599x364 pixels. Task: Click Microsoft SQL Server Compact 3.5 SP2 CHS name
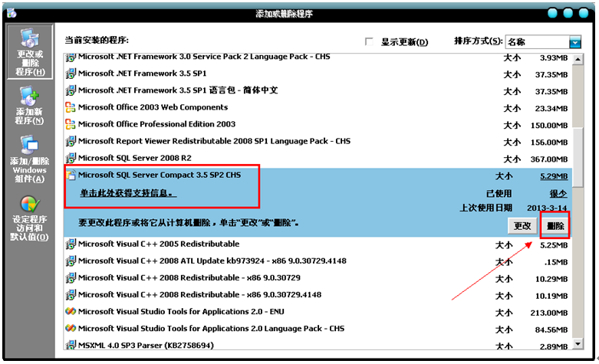click(160, 175)
